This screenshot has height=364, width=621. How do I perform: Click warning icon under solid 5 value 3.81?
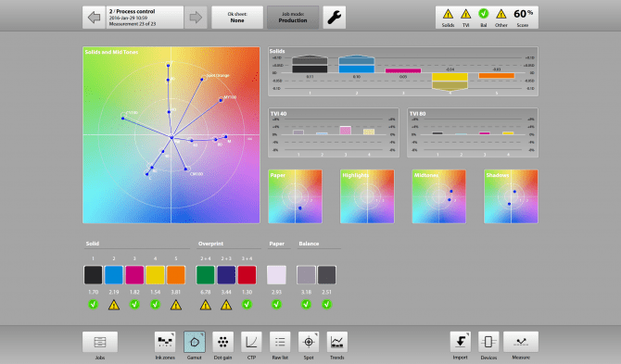(176, 305)
